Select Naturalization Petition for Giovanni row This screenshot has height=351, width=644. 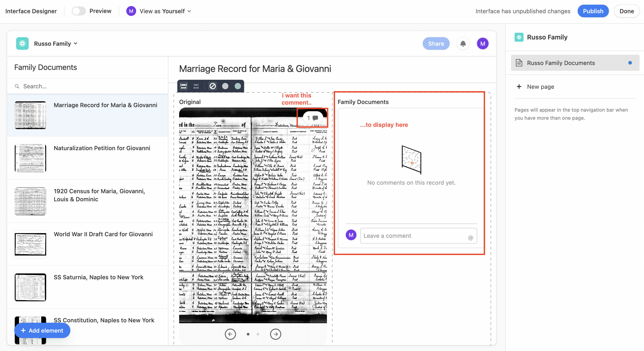(88, 158)
